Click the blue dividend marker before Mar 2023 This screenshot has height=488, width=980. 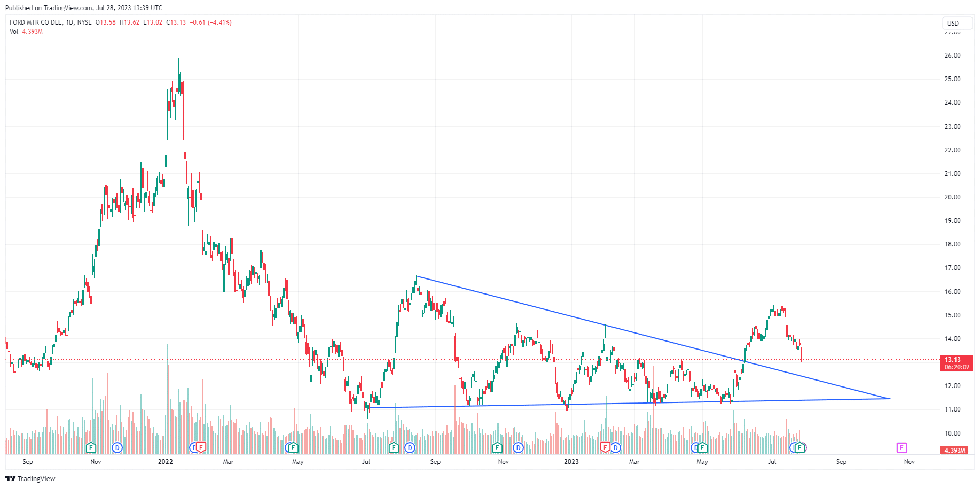point(616,447)
